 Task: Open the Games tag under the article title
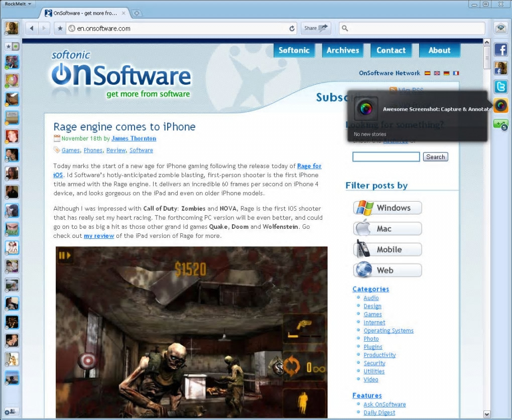(71, 150)
